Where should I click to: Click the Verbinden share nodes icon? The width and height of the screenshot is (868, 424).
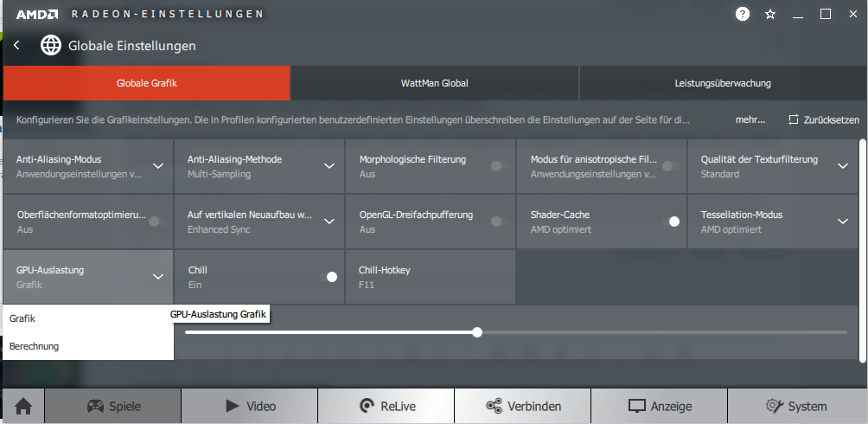(x=494, y=406)
